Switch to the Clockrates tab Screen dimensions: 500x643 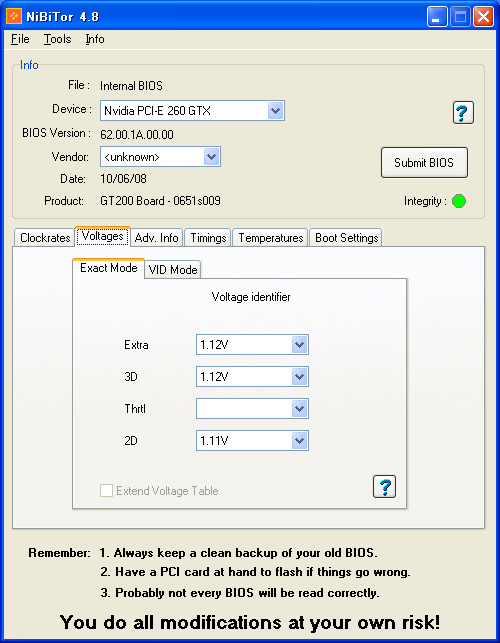(x=45, y=238)
